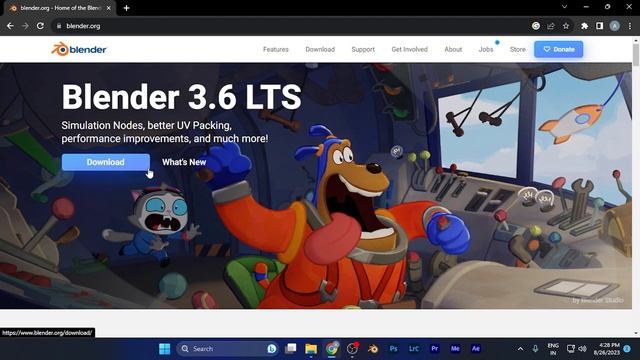This screenshot has height=360, width=640.
Task: Open Chrome three-dot menu
Action: coord(630,26)
